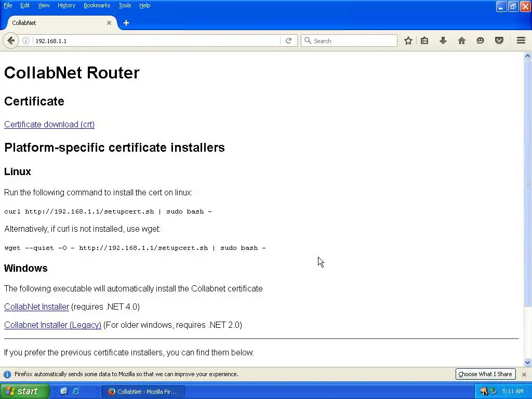Click the Collabnet Installer (Legacy) link
The image size is (532, 399).
click(52, 325)
